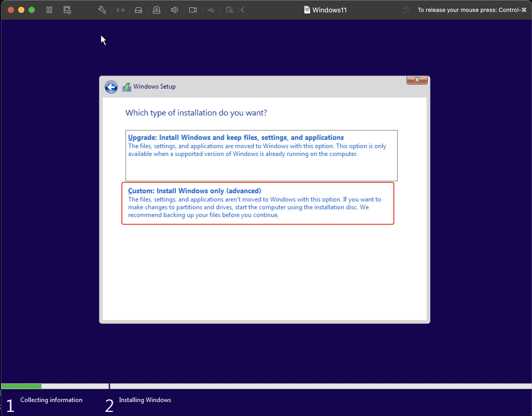Click the Windows11 document icon in title
The image size is (532, 416).
click(x=307, y=10)
